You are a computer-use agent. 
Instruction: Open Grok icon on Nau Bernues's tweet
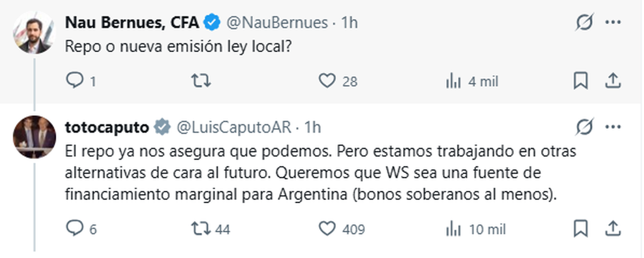click(x=584, y=23)
